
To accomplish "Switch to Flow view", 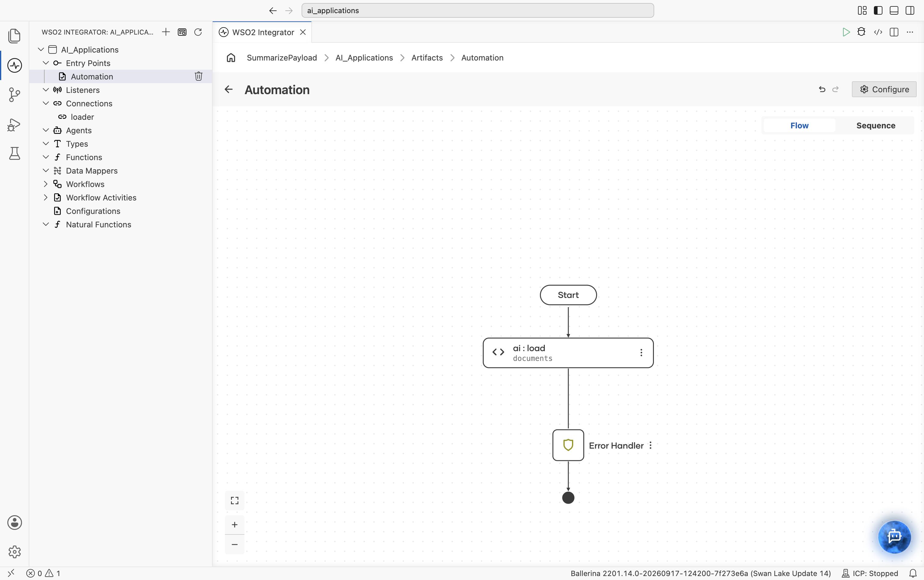I will [x=799, y=125].
